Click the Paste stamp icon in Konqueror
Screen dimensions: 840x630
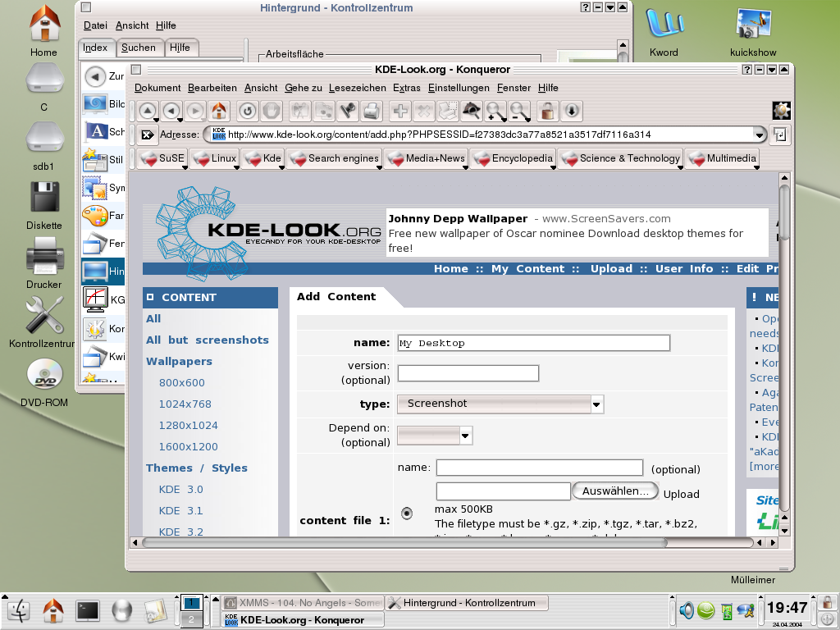348,111
